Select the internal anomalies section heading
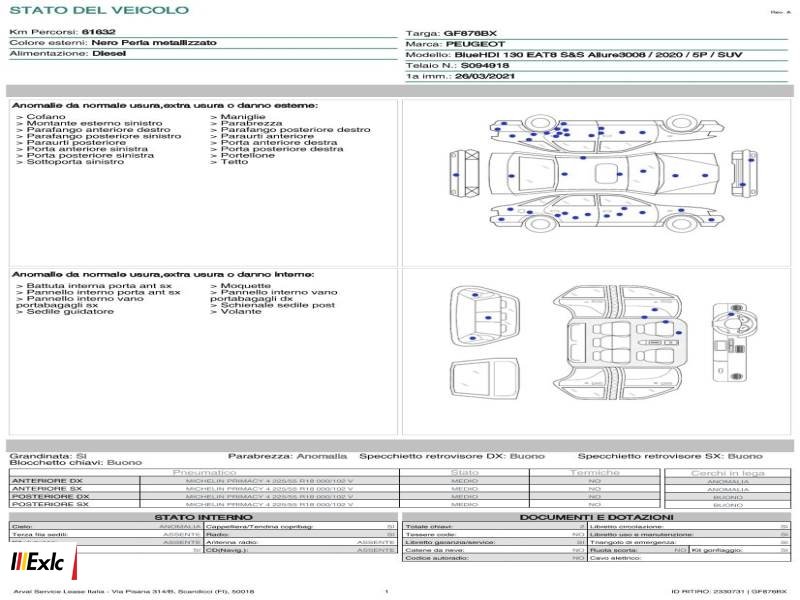The width and height of the screenshot is (800, 600). tap(163, 274)
